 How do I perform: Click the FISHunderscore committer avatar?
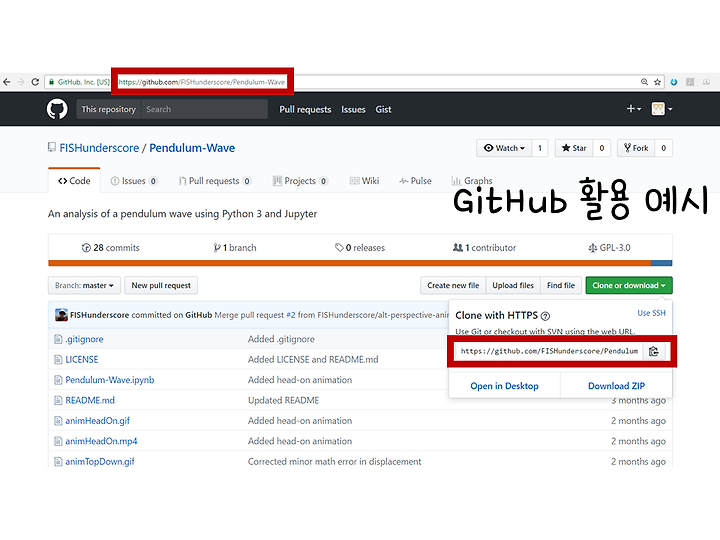click(x=62, y=315)
